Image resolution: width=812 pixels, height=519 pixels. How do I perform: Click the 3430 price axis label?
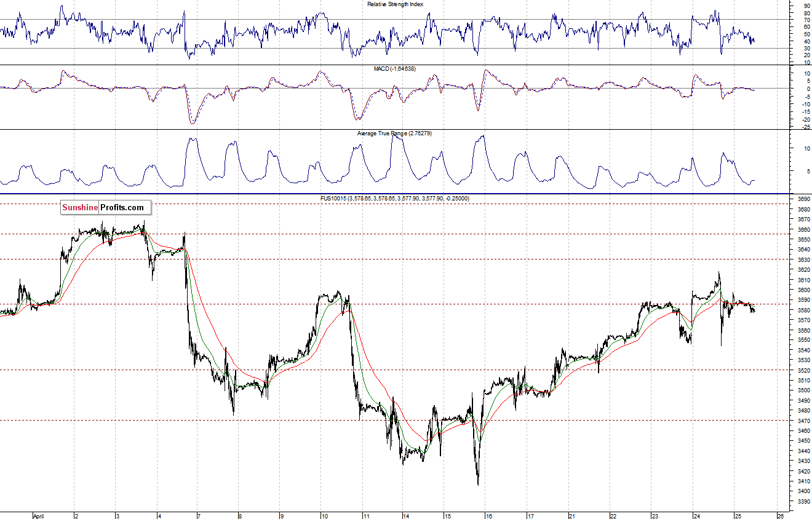[x=803, y=461]
